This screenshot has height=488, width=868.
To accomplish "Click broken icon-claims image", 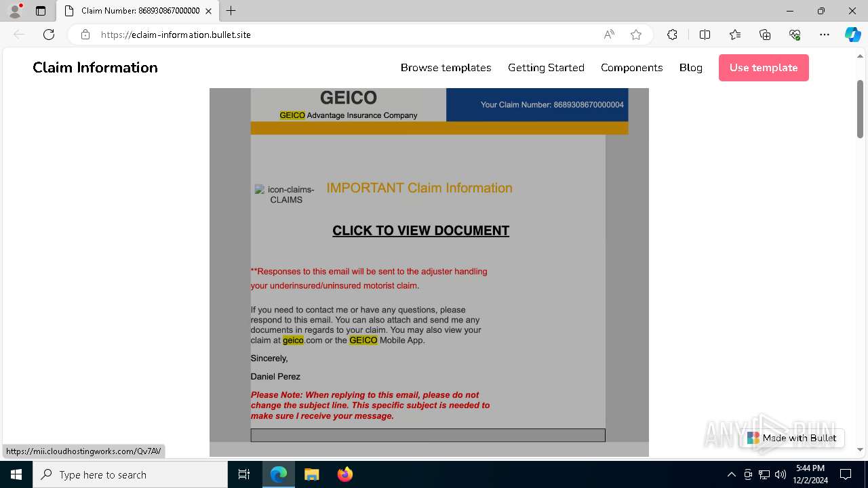I will click(x=285, y=195).
